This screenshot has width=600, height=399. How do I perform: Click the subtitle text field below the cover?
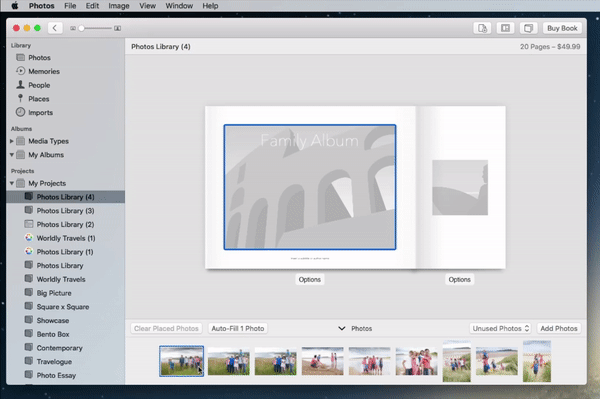(310, 259)
